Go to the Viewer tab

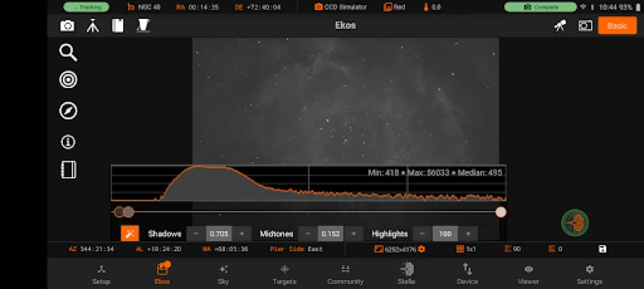coord(529,275)
